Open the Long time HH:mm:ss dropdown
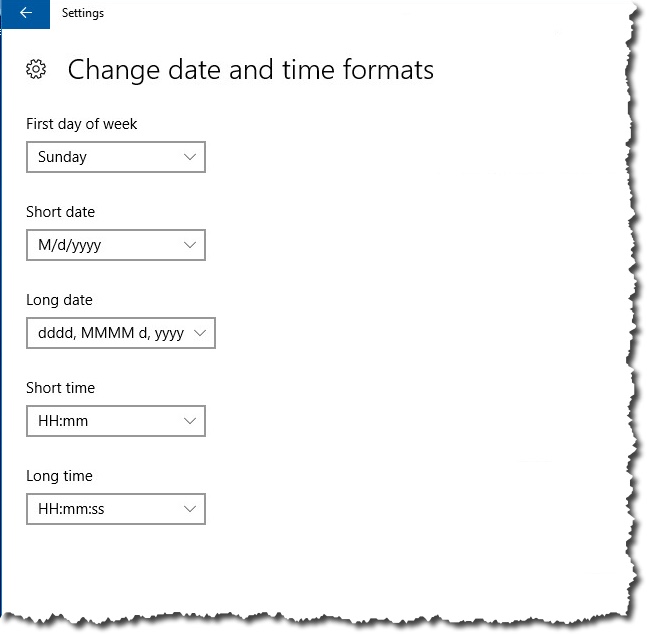This screenshot has width=647, height=634. (x=116, y=509)
